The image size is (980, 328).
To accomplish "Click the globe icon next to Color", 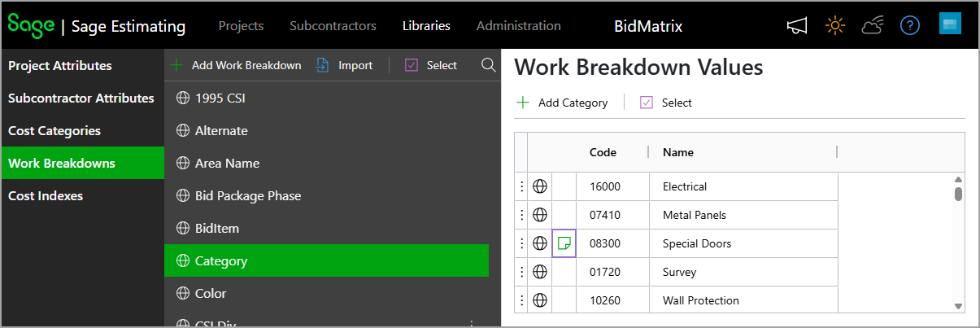I will [183, 294].
